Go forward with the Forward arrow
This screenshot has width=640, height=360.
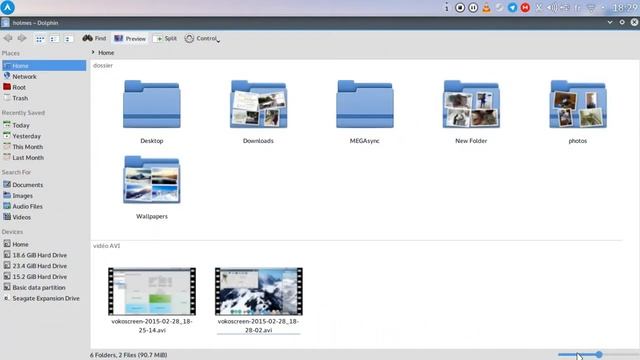(22, 38)
